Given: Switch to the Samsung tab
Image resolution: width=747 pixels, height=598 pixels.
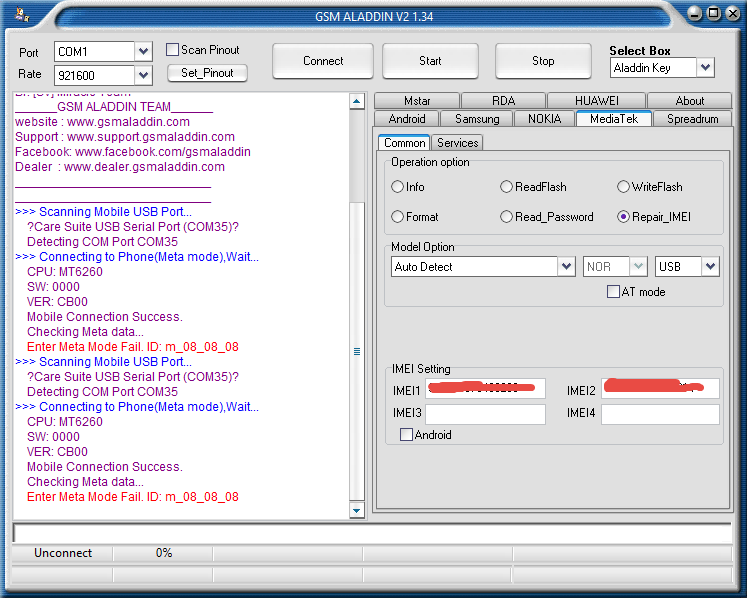Looking at the screenshot, I should (477, 119).
